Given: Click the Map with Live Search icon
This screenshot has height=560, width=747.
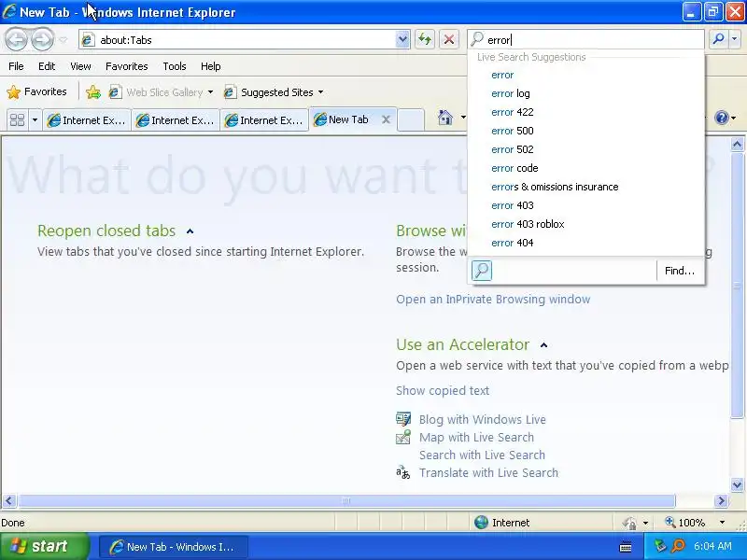Looking at the screenshot, I should [403, 437].
